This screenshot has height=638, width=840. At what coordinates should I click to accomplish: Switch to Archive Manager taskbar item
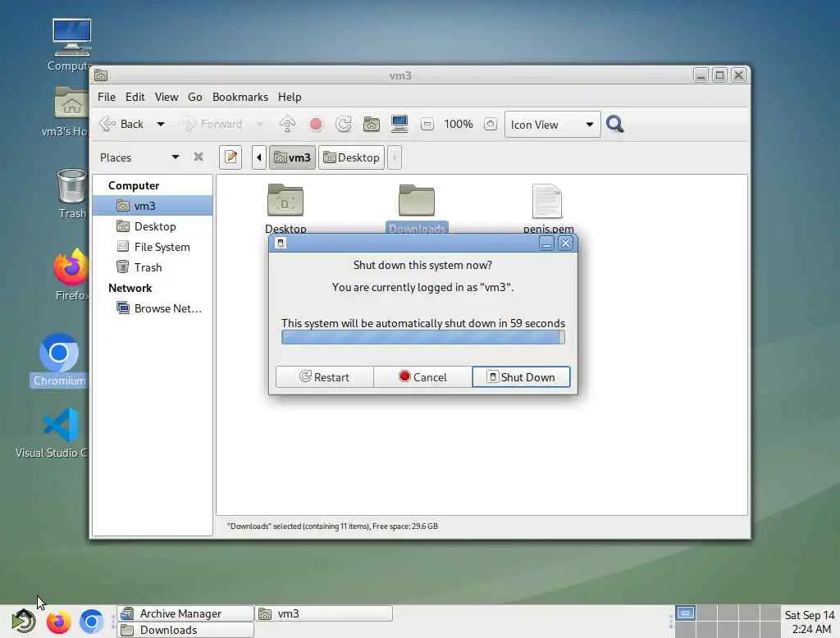pyautogui.click(x=185, y=613)
